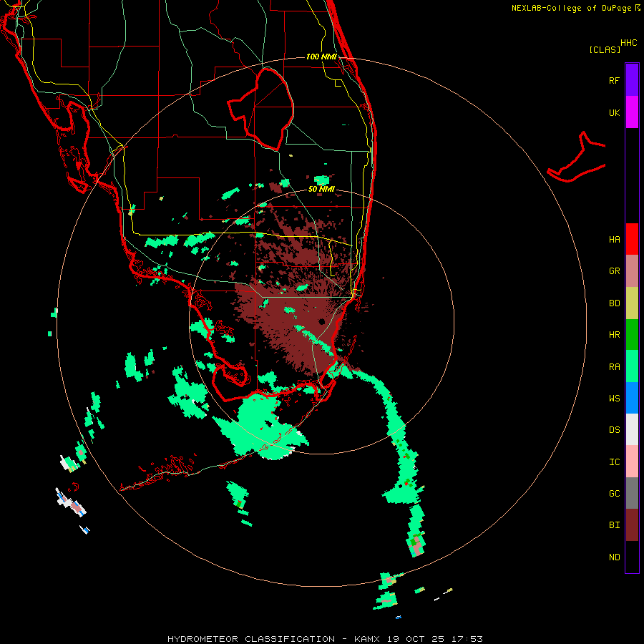
Task: Click the [CLAS] units label
Action: [x=605, y=49]
